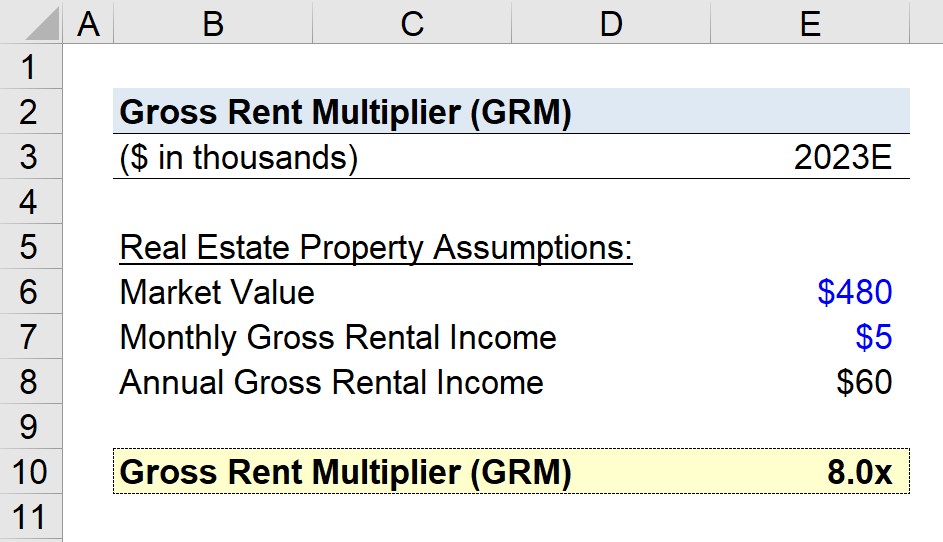The width and height of the screenshot is (943, 542).
Task: Select column C header
Action: (412, 22)
